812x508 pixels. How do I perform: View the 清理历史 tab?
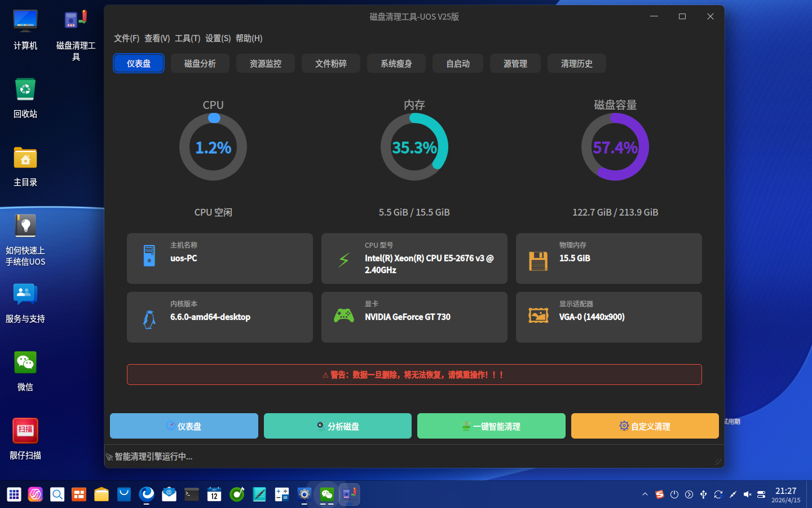(577, 63)
